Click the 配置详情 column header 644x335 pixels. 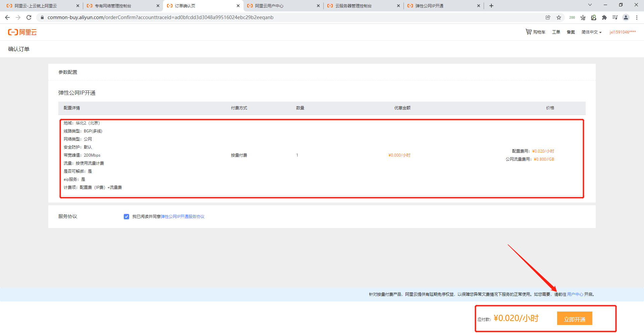tap(72, 108)
